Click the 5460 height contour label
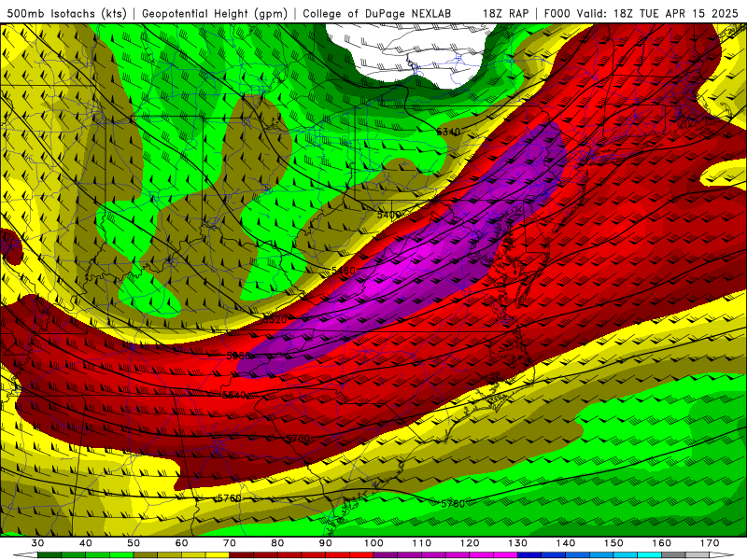The height and width of the screenshot is (560, 747). tap(343, 271)
